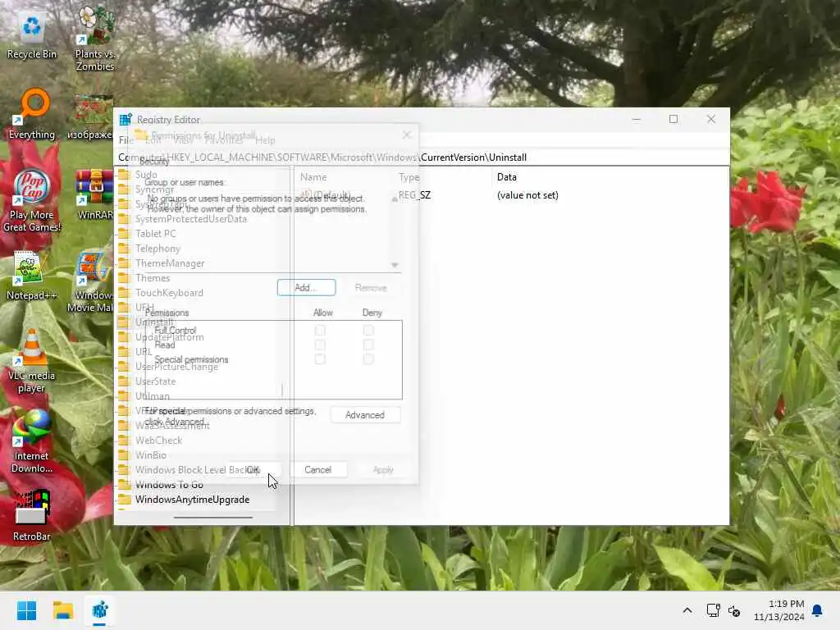
Task: Select the SystemProtectedUserData key
Action: [x=190, y=219]
